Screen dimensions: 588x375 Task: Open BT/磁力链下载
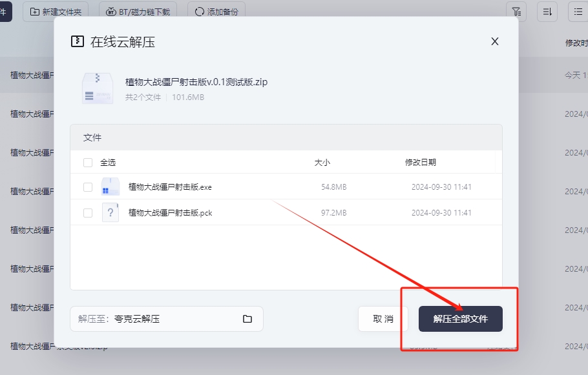click(x=140, y=12)
